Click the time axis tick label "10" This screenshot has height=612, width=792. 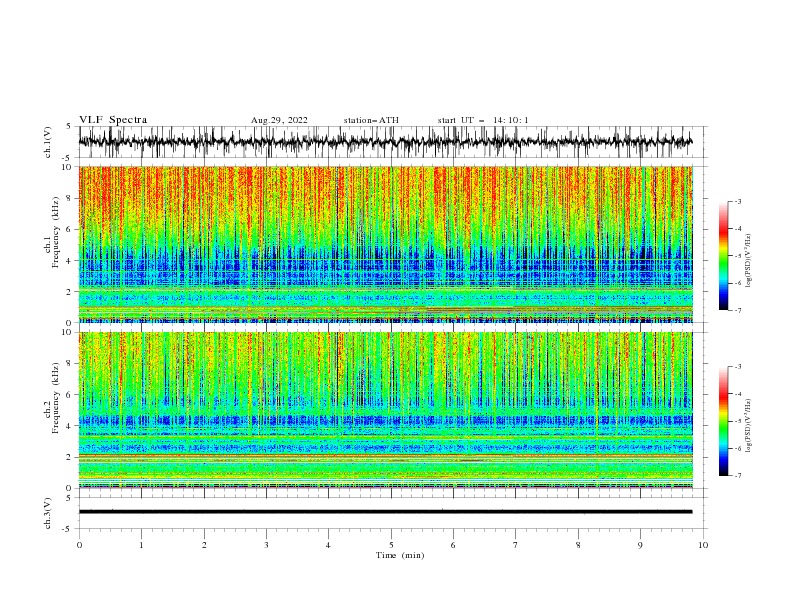point(703,545)
